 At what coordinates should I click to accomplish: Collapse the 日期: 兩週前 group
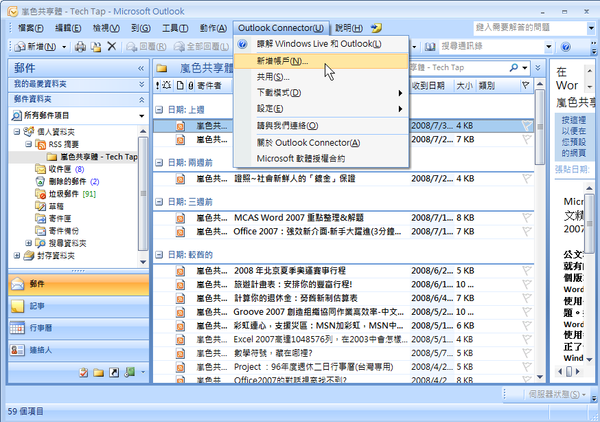tap(159, 163)
